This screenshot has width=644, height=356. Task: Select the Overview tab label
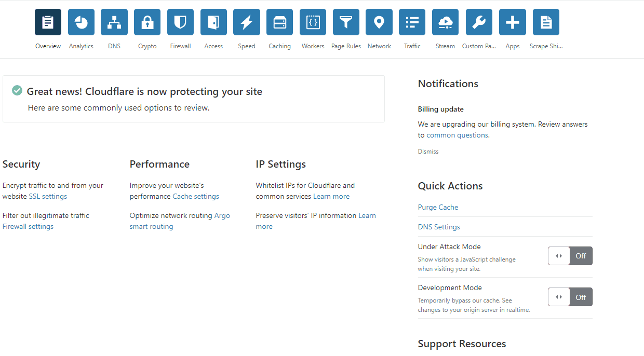(48, 46)
